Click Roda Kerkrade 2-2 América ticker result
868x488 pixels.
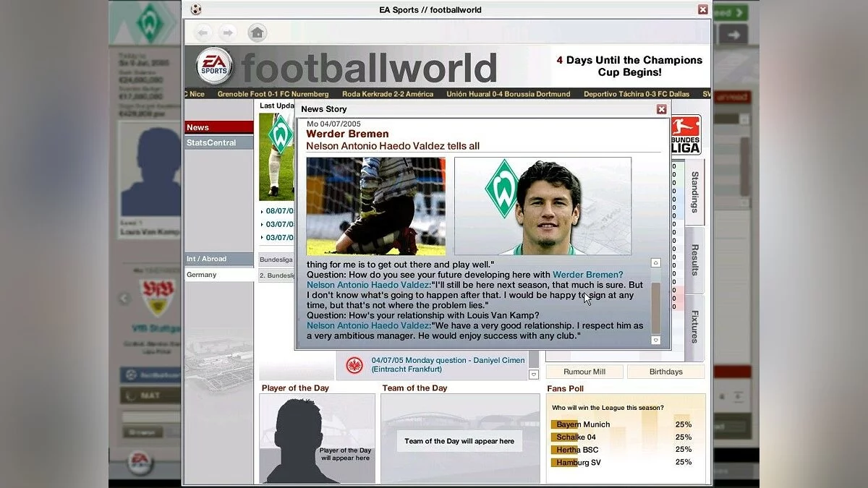coord(388,94)
